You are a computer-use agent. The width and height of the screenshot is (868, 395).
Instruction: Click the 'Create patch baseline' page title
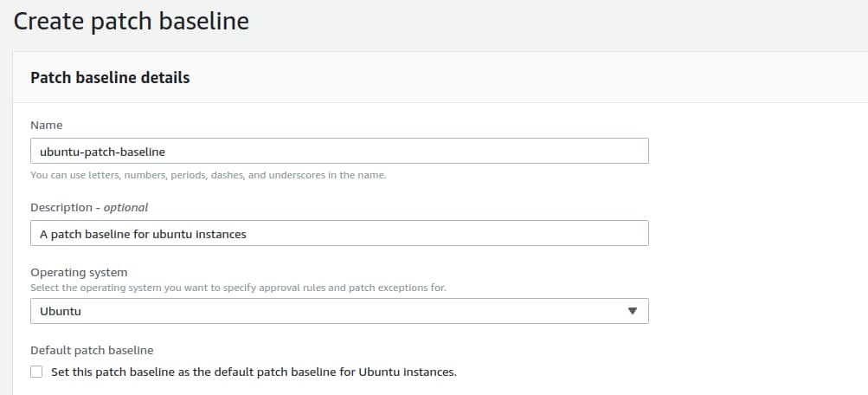pos(132,21)
